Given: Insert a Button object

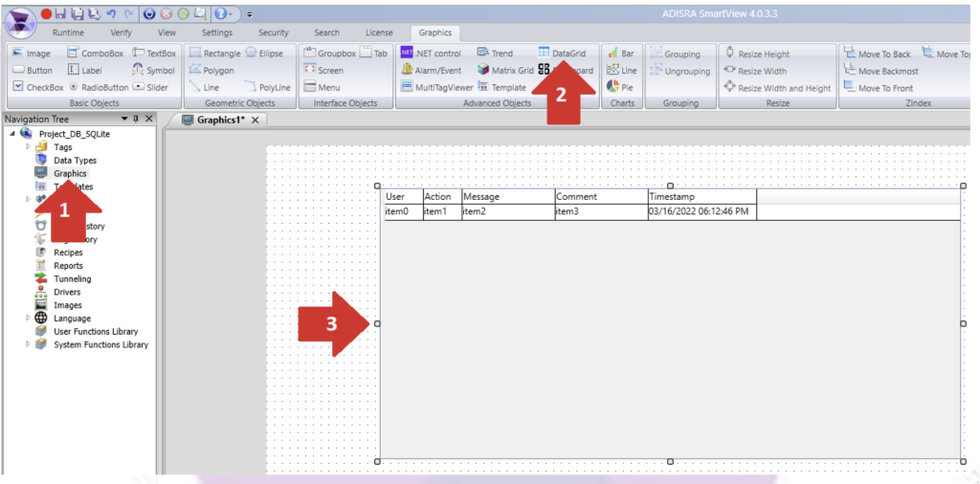Looking at the screenshot, I should click(x=33, y=71).
